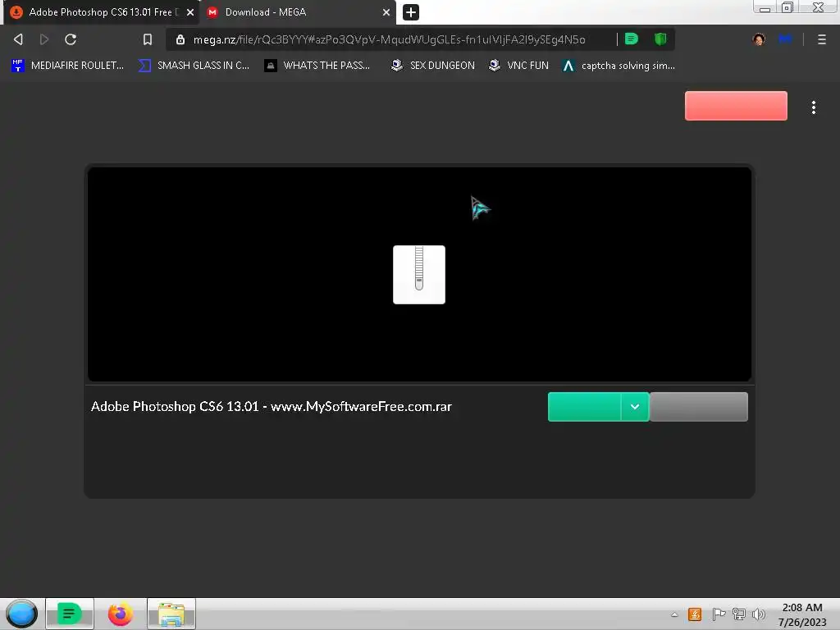This screenshot has width=840, height=630.
Task: Open the Action Center flag icon
Action: [719, 614]
